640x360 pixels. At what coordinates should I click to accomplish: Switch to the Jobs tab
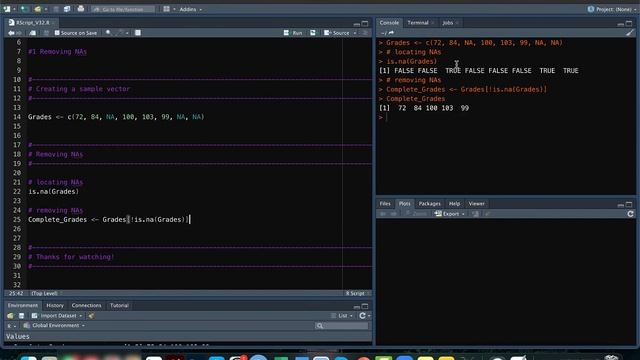click(448, 23)
